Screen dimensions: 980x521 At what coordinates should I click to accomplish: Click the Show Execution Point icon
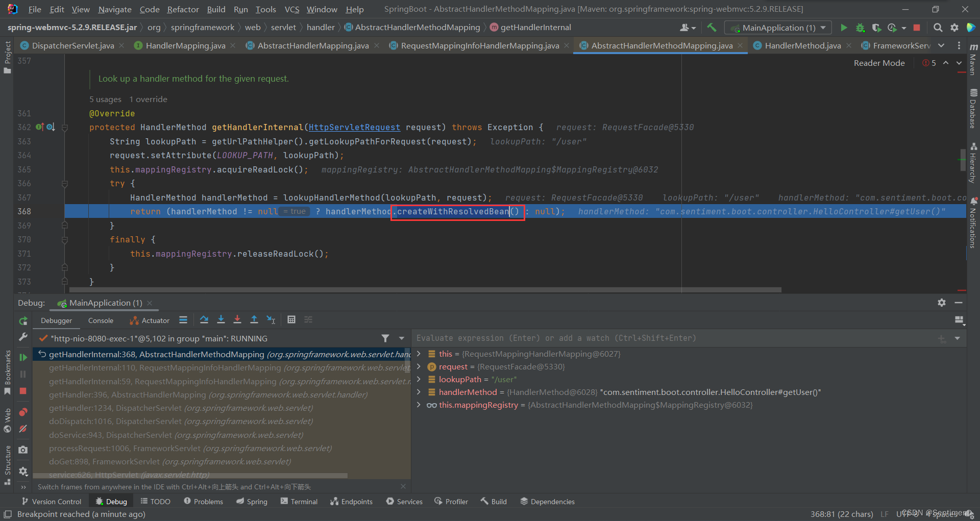click(183, 320)
